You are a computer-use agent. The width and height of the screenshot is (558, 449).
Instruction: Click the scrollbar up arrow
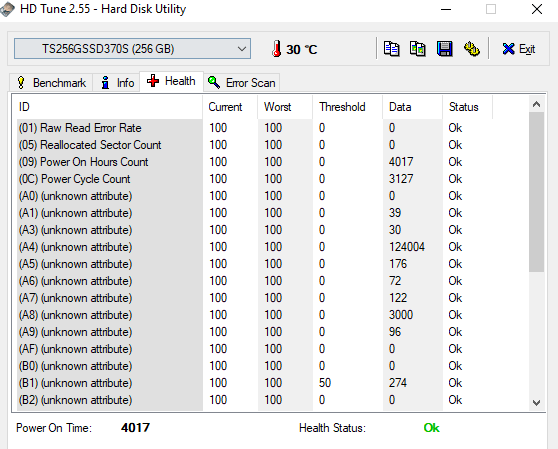pyautogui.click(x=536, y=104)
